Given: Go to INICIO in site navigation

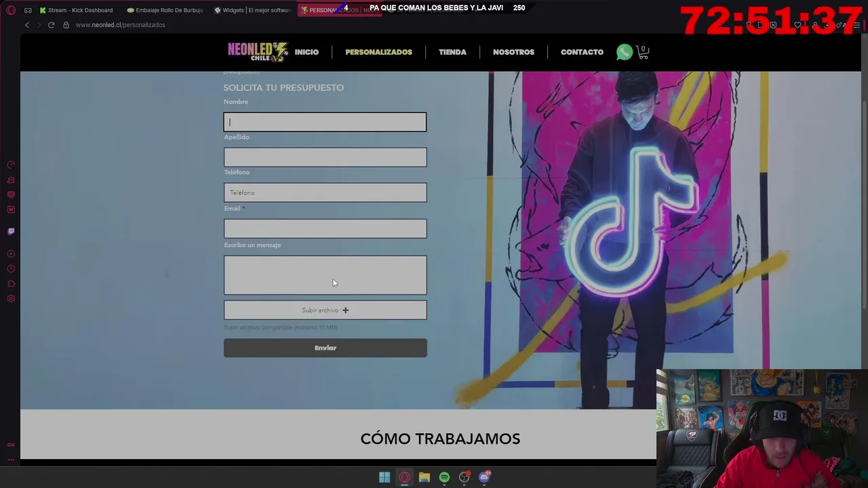Looking at the screenshot, I should coord(307,52).
